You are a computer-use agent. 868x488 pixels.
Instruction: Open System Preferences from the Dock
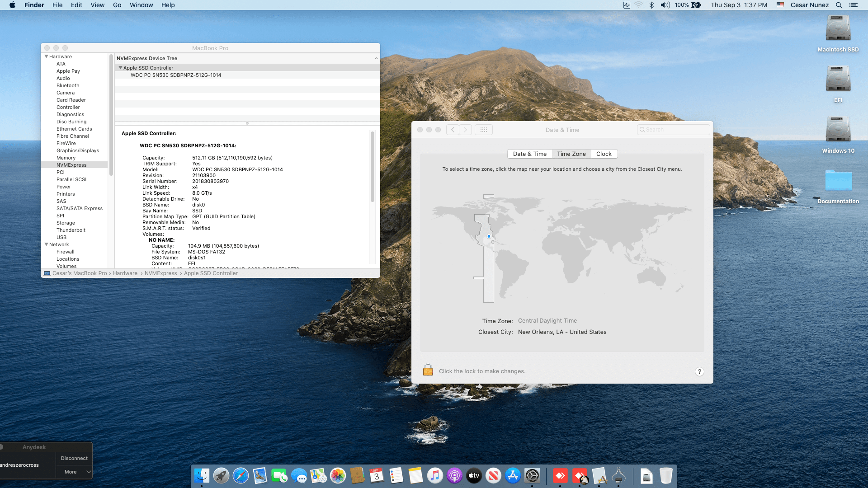(x=532, y=475)
